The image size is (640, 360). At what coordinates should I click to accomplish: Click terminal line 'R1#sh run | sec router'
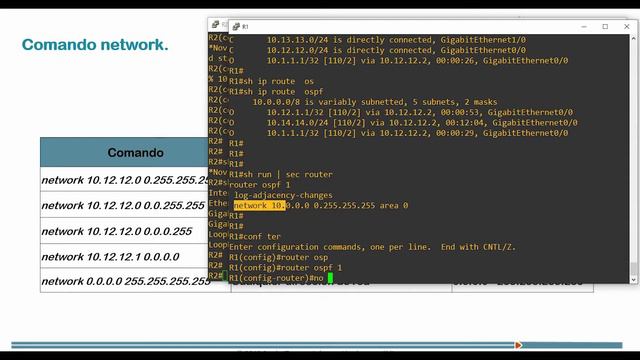coord(280,174)
